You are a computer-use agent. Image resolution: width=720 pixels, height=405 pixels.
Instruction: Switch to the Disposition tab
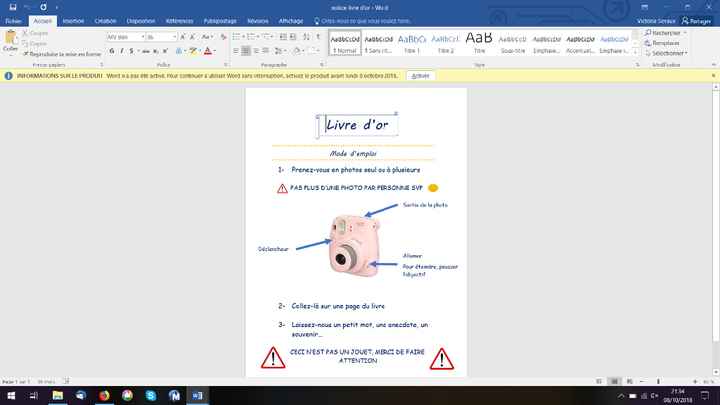[x=141, y=21]
